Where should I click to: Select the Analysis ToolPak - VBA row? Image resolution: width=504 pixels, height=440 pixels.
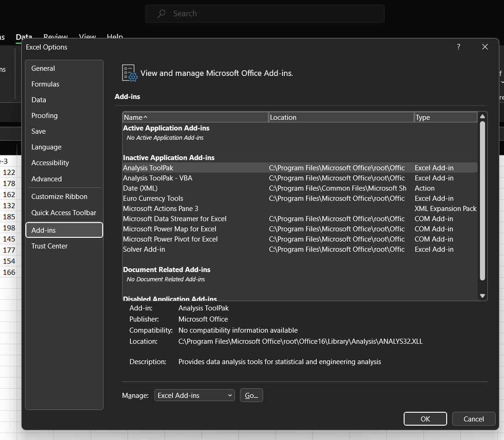(300, 178)
